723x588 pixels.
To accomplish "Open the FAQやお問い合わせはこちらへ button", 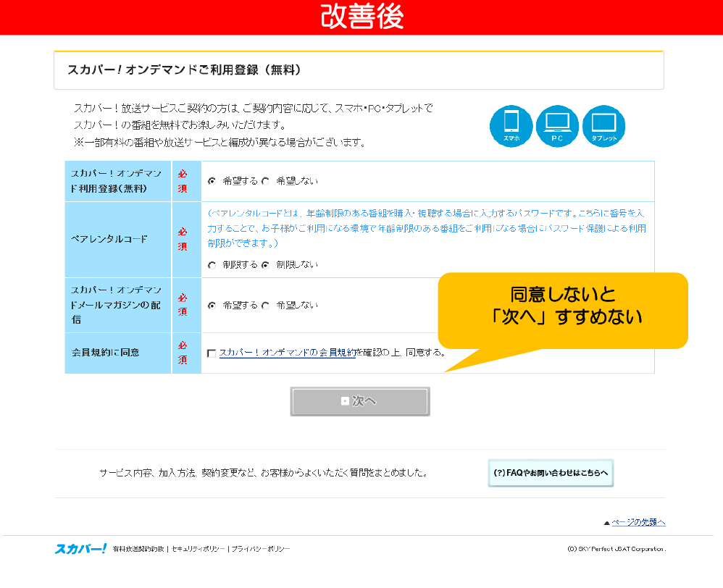I will pyautogui.click(x=551, y=473).
